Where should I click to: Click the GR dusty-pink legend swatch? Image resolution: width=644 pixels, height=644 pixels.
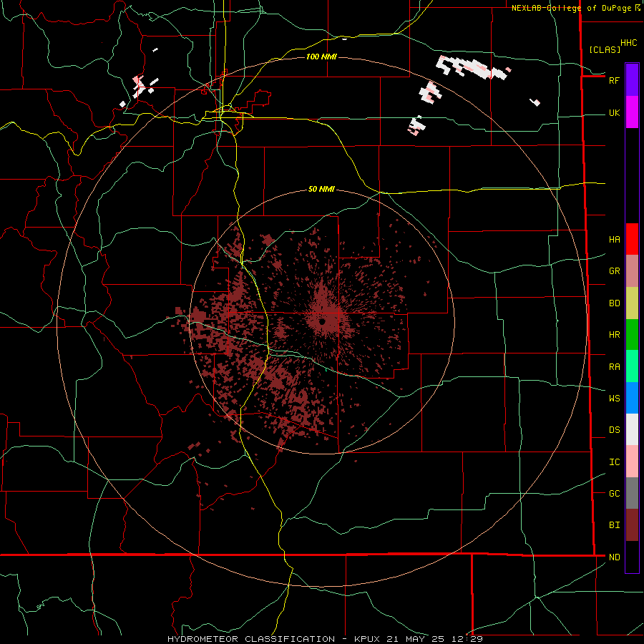pyautogui.click(x=632, y=271)
